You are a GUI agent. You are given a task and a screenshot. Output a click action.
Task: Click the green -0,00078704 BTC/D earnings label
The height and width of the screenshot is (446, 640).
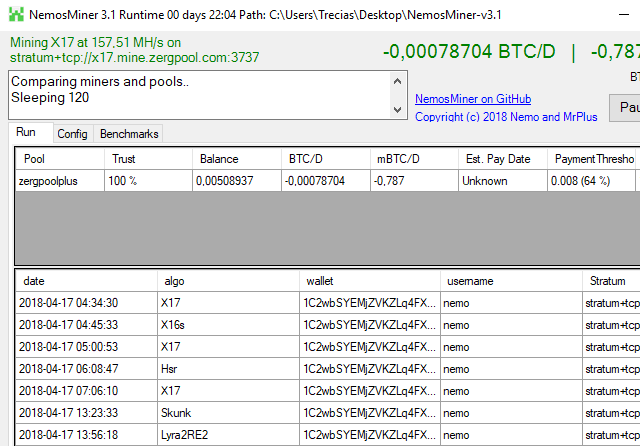(x=469, y=52)
